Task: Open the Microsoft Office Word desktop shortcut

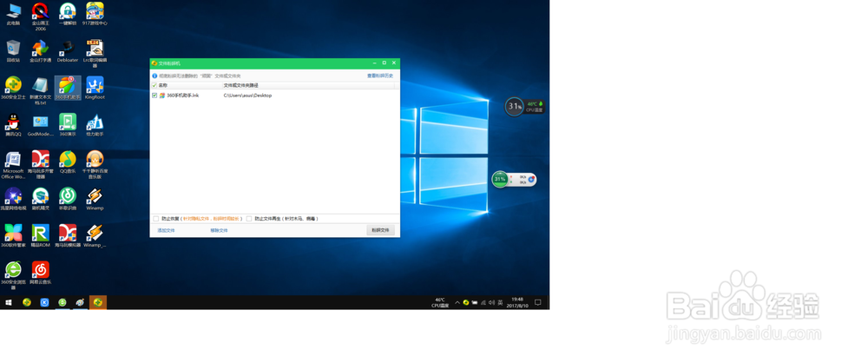Action: pos(13,165)
